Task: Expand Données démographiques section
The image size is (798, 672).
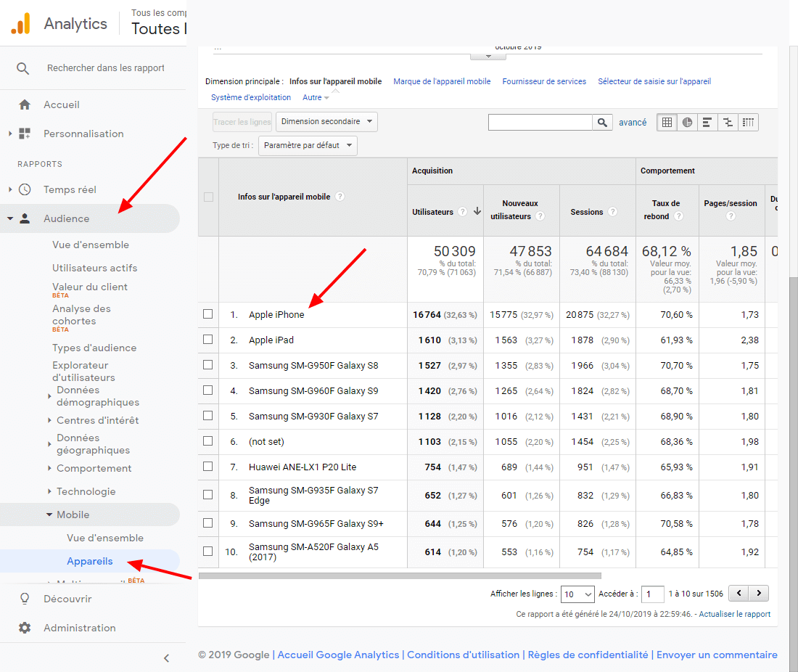Action: point(49,396)
